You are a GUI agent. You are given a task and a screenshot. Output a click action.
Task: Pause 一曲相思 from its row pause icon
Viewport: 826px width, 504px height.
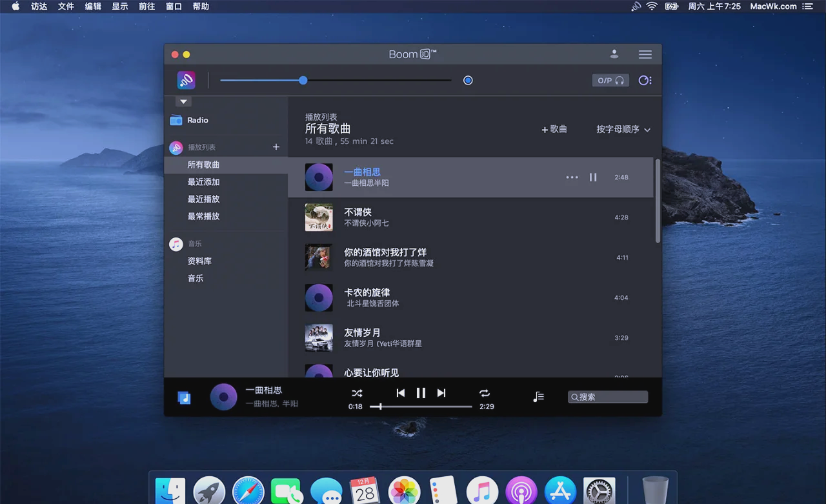pos(593,177)
